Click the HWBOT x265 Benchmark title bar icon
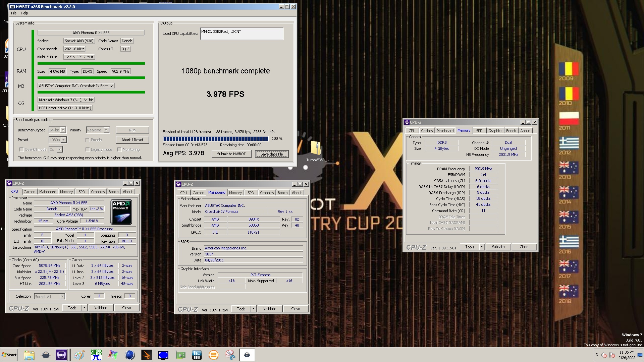The height and width of the screenshot is (362, 644). [x=12, y=6]
